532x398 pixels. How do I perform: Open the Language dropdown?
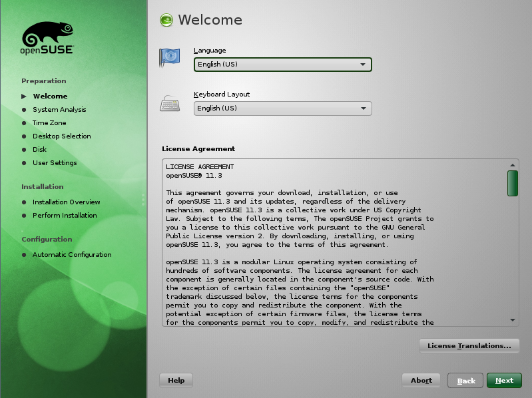[282, 65]
